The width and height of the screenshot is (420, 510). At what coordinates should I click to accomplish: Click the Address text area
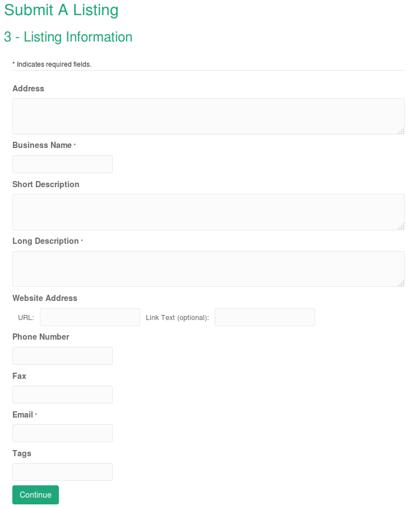pos(208,116)
